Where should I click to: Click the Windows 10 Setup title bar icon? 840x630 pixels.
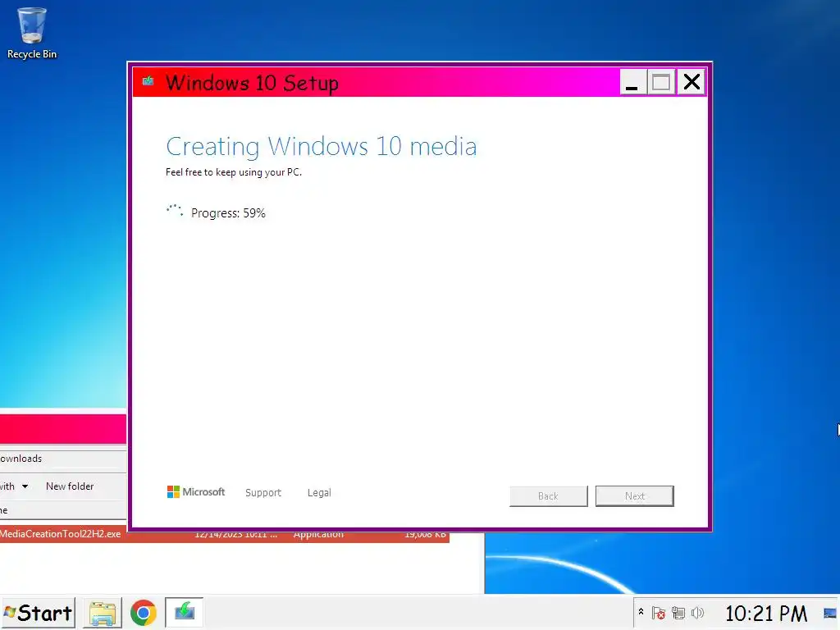(x=148, y=81)
